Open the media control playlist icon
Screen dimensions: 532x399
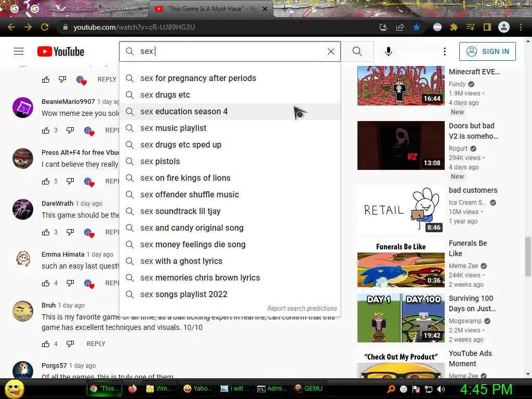(471, 27)
